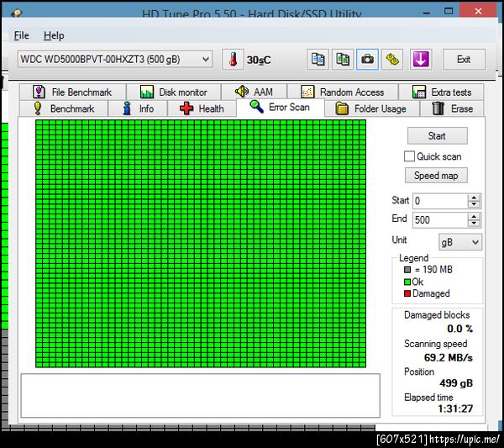Click the '30°C' temperature reading
504x448 pixels.
point(259,61)
